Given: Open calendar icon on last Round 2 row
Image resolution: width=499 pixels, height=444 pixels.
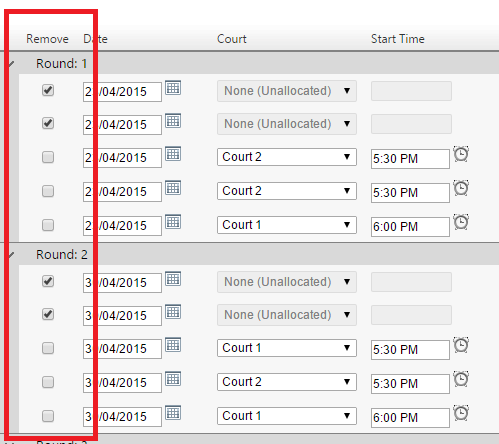Looking at the screenshot, I should click(x=173, y=413).
